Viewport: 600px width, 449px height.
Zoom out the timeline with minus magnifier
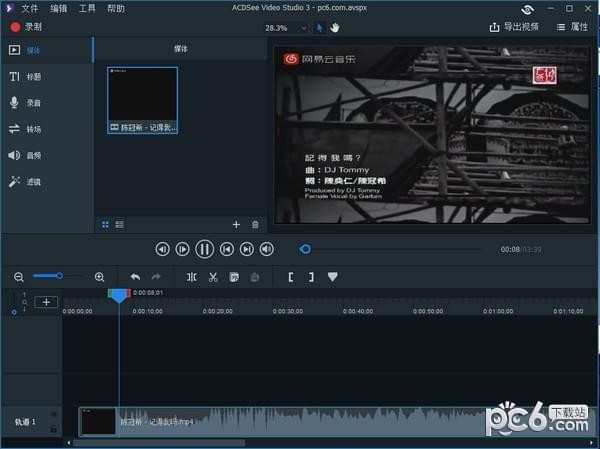[x=19, y=277]
